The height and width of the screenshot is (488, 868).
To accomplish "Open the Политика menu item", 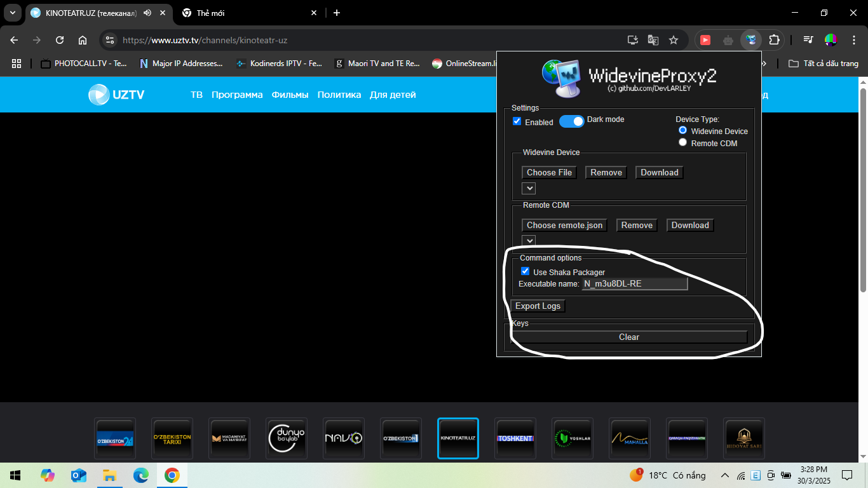I will click(x=339, y=95).
